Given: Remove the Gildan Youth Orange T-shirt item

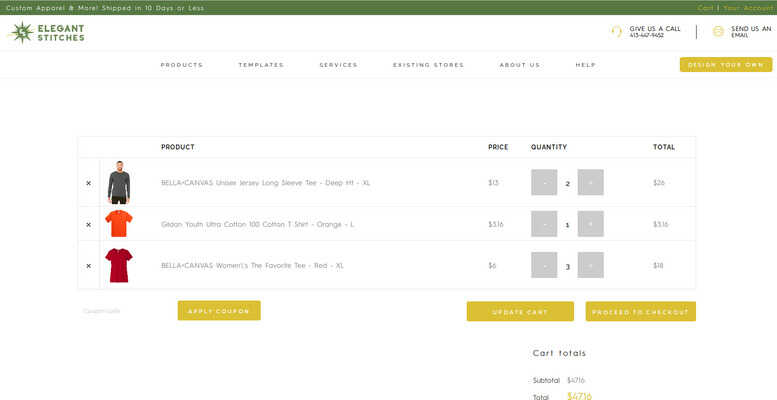Looking at the screenshot, I should pyautogui.click(x=89, y=225).
